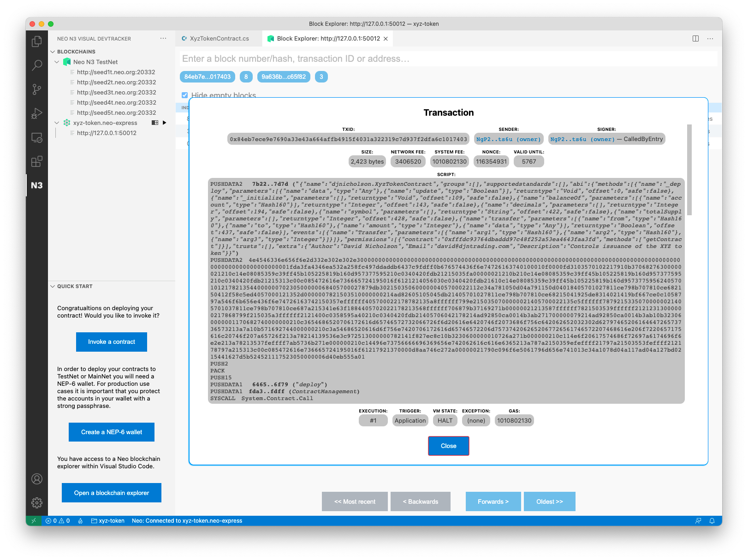Select http://seed2t.neo.org:20332 node
The height and width of the screenshot is (560, 748).
point(116,83)
